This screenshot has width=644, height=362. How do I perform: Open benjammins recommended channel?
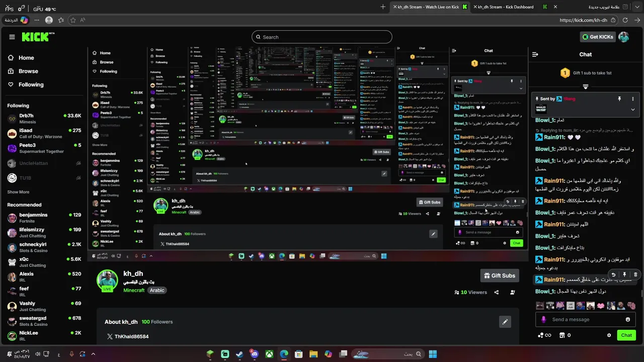44,218
